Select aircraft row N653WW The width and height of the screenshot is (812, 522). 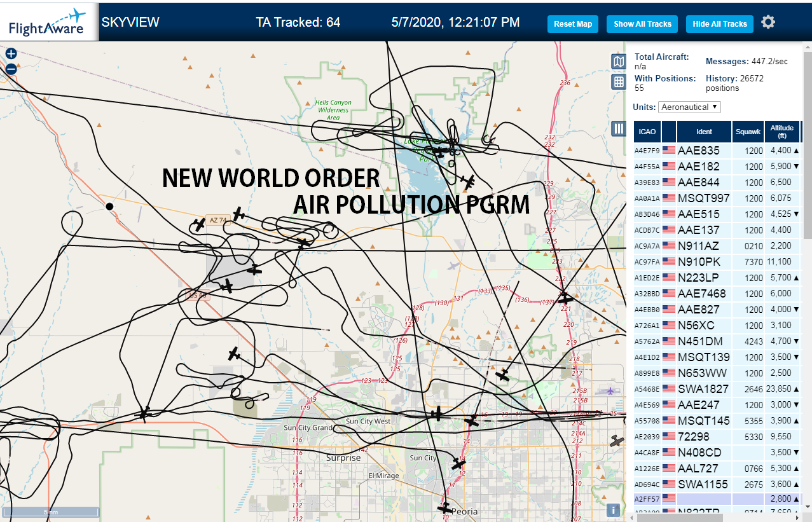click(717, 373)
